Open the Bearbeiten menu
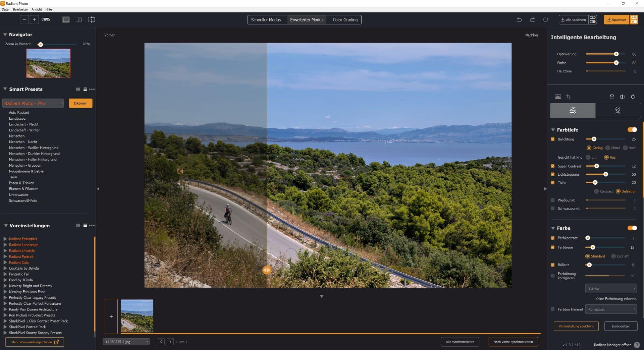Viewport: 644px width, 350px height. pyautogui.click(x=20, y=9)
